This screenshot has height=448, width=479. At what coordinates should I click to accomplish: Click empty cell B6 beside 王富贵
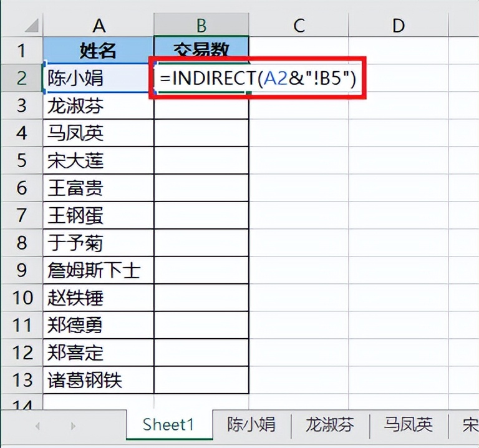click(x=201, y=188)
